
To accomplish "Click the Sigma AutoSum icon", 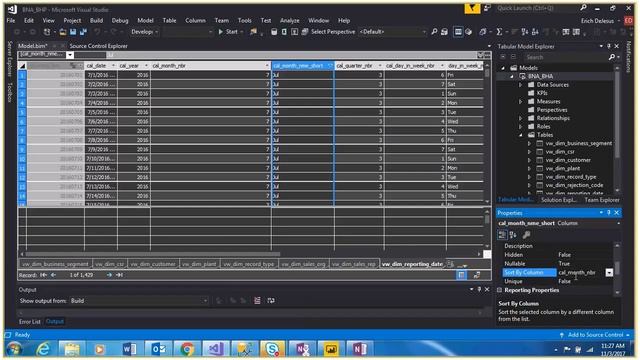I will click(x=499, y=32).
